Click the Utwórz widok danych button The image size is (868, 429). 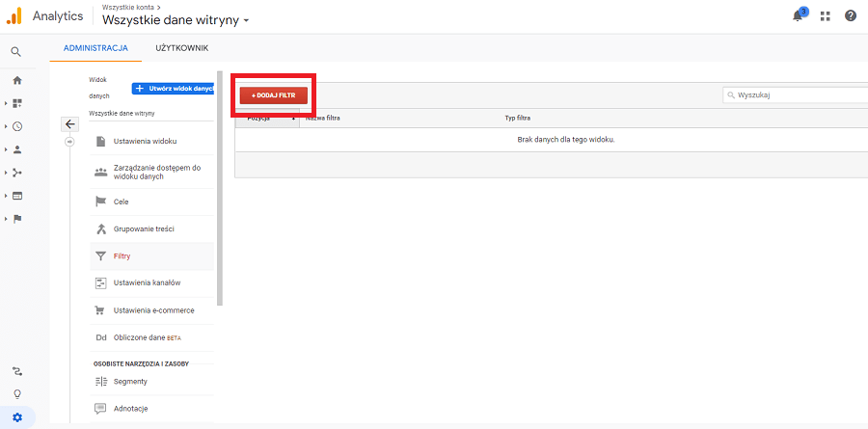pos(174,89)
